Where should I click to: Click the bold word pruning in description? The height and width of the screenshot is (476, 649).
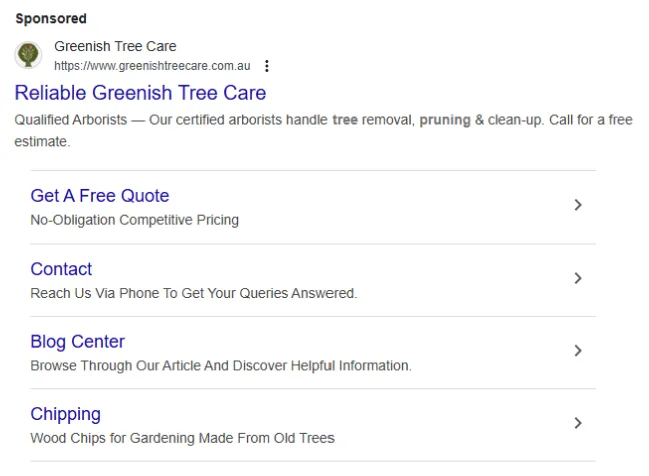pyautogui.click(x=444, y=121)
